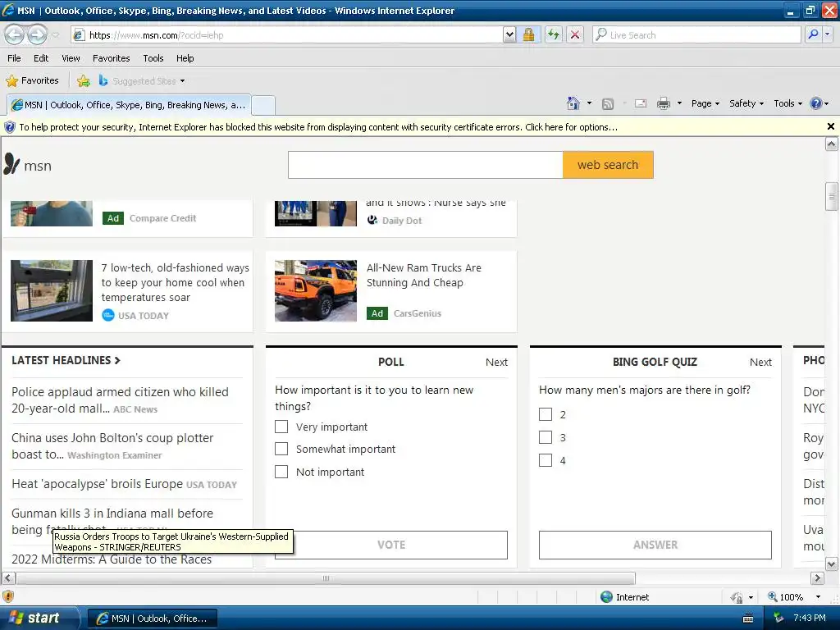Viewport: 840px width, 630px height.
Task: Click Next in the POLL card
Action: pyautogui.click(x=496, y=362)
